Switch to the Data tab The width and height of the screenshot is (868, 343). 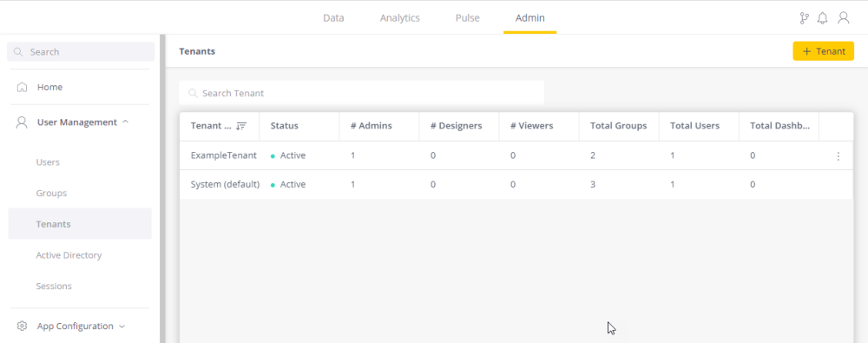[333, 17]
